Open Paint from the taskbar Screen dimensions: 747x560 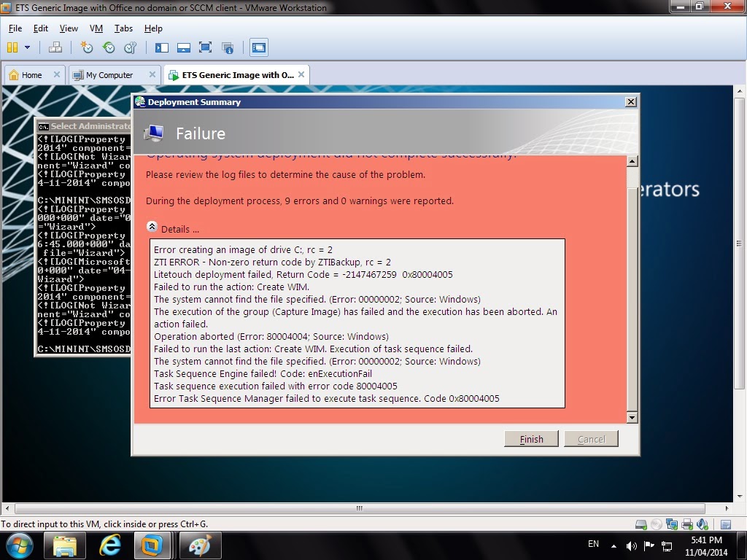click(x=200, y=545)
